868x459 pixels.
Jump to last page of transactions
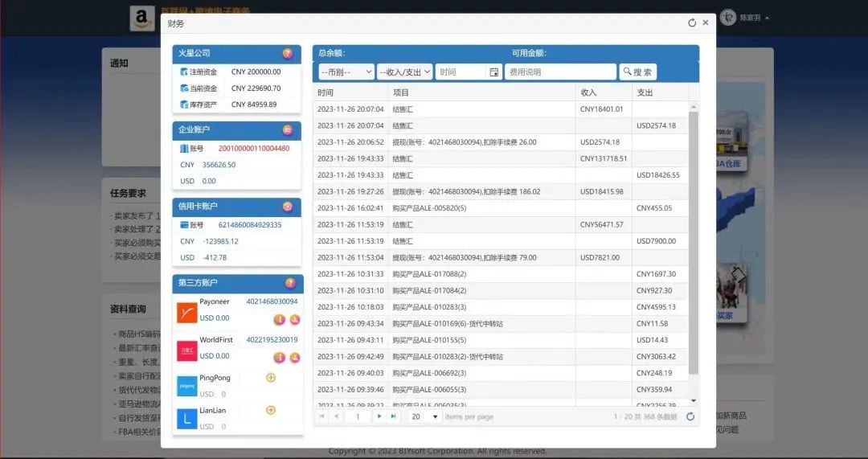coord(393,416)
